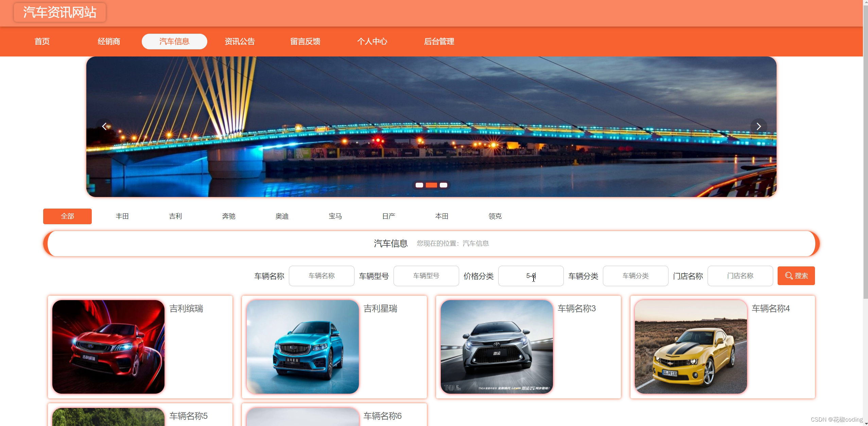
Task: Go to previous carousel slide arrow
Action: pos(104,127)
